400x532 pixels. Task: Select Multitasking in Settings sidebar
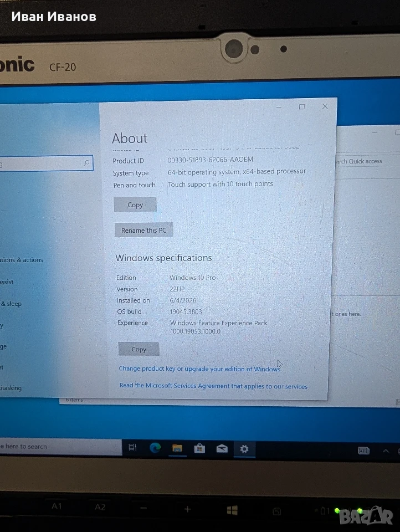point(11,388)
